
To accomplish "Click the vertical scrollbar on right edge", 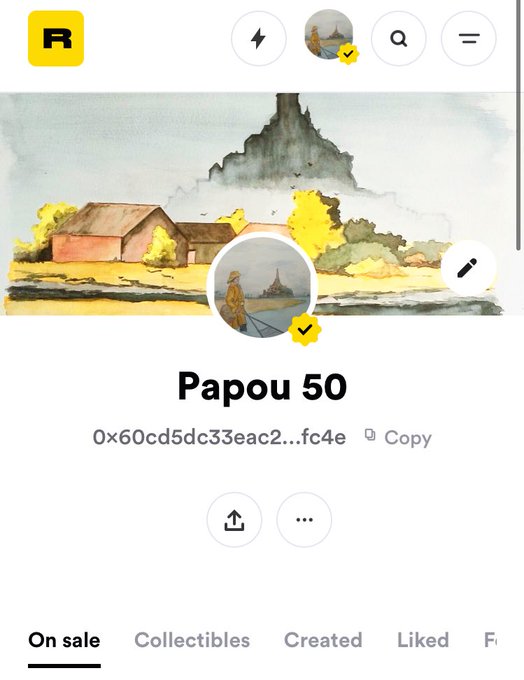I will point(519,126).
